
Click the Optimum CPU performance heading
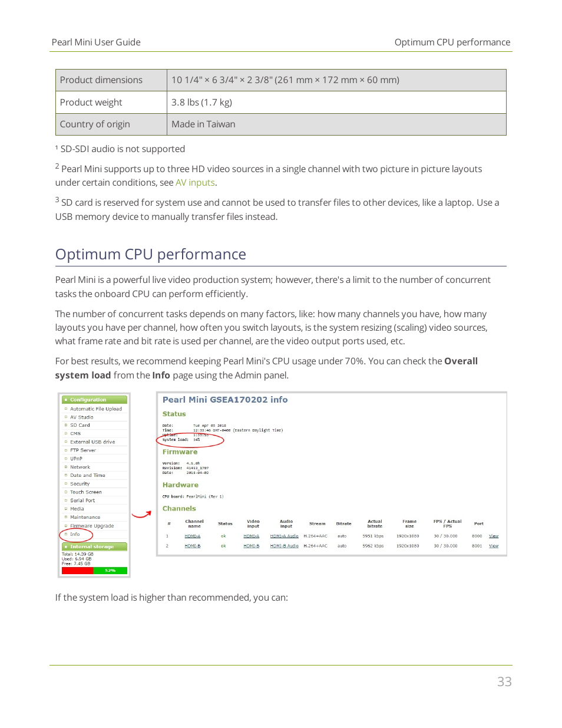coord(151,254)
